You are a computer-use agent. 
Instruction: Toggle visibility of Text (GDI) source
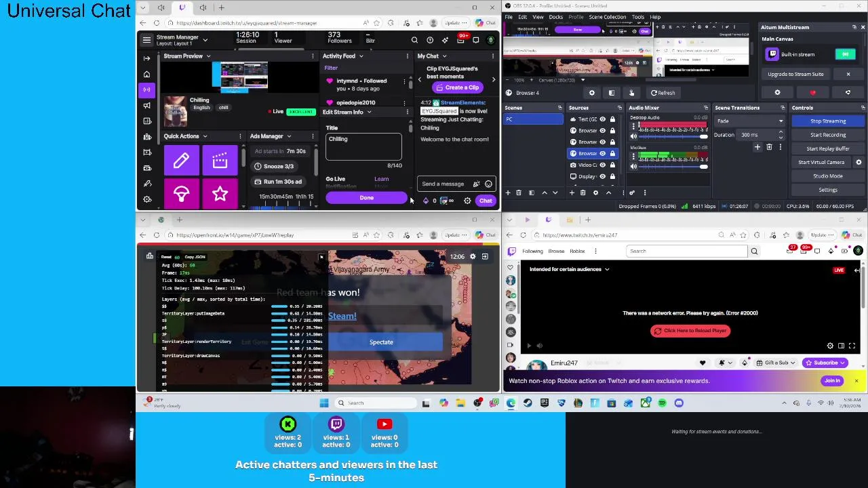click(x=602, y=119)
